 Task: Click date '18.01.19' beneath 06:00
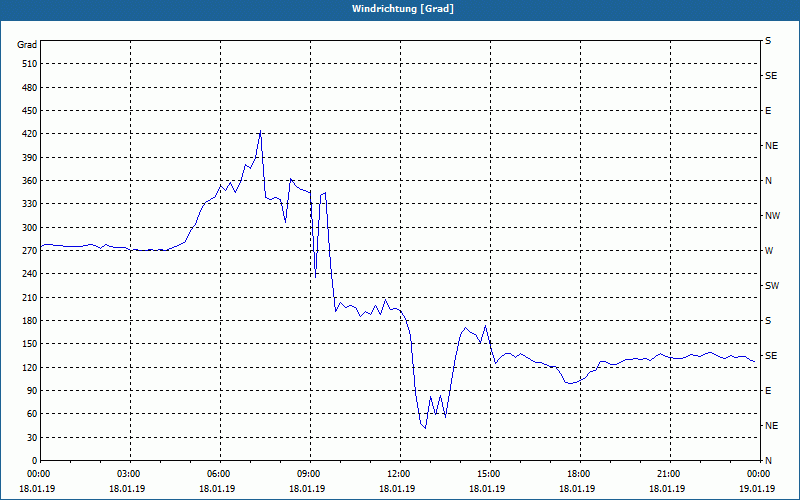tap(217, 489)
